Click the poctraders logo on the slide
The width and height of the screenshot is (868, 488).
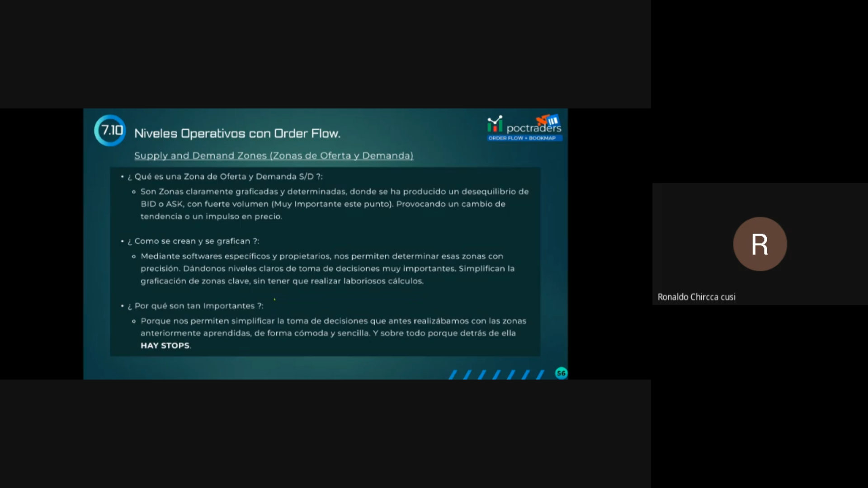point(533,128)
